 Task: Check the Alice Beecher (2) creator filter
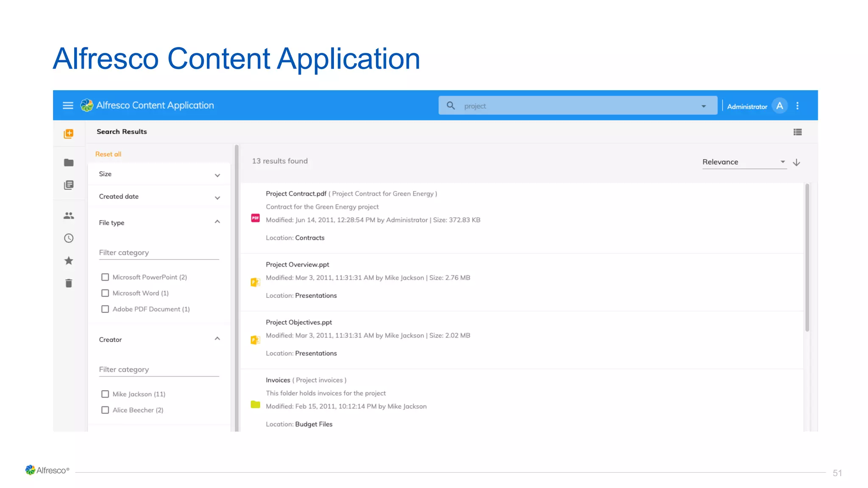coord(105,410)
